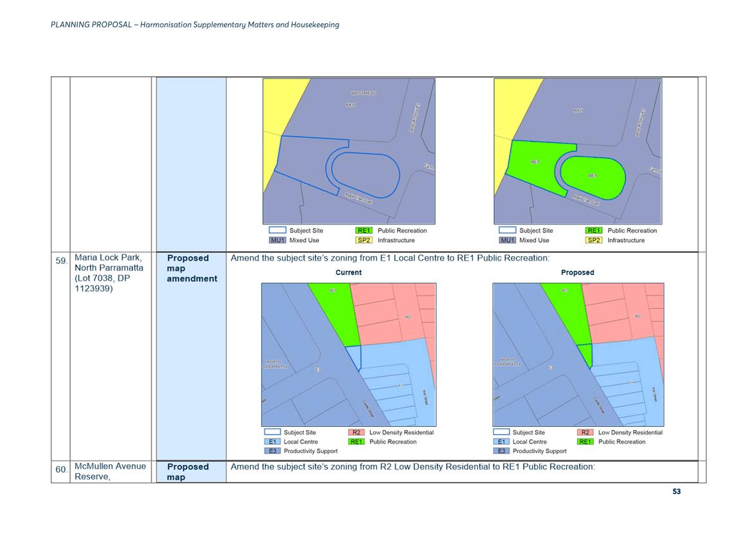Click 'Mixed Use' label under the WESTMEAD-labelled map
756x535 pixels.
pos(304,240)
